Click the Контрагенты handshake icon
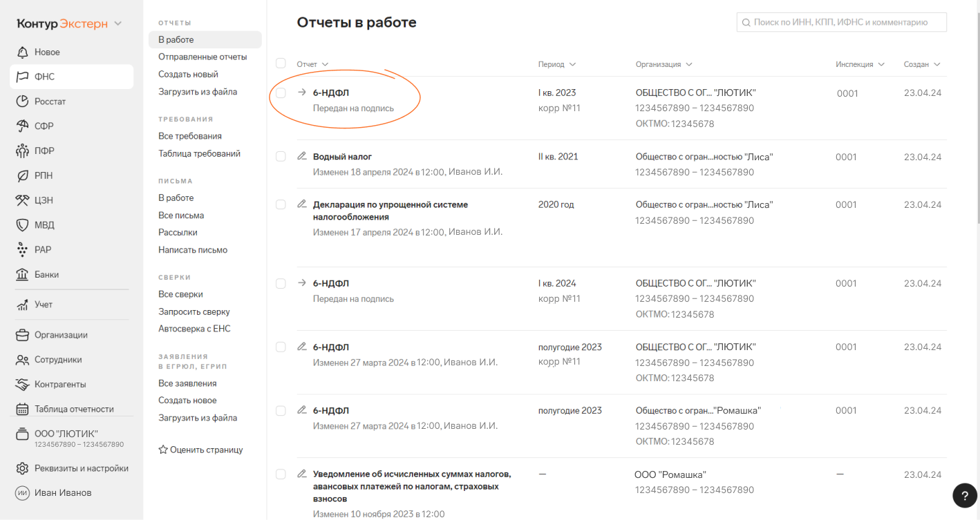980x520 pixels. 22,385
